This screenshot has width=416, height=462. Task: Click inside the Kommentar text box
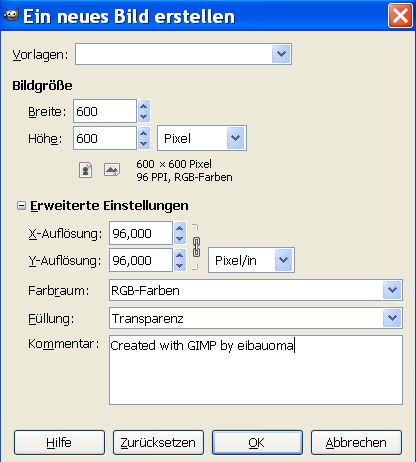(256, 370)
